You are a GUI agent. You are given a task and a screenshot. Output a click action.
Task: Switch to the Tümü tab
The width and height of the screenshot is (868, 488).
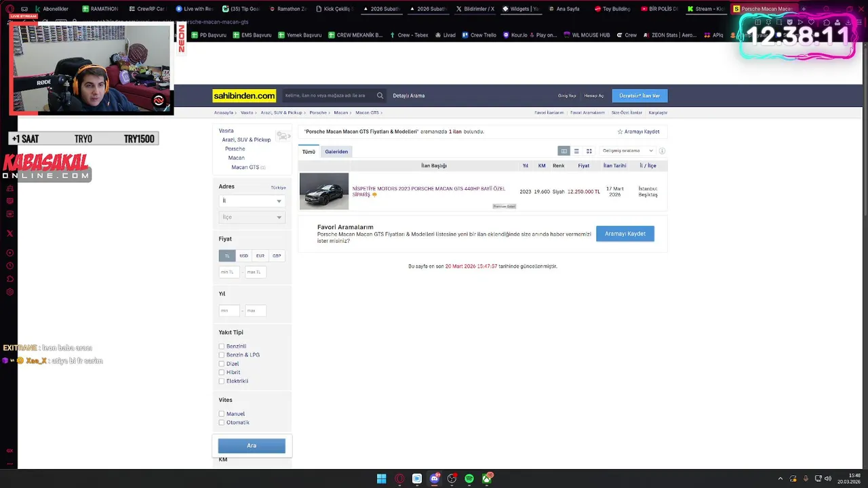pyautogui.click(x=309, y=151)
